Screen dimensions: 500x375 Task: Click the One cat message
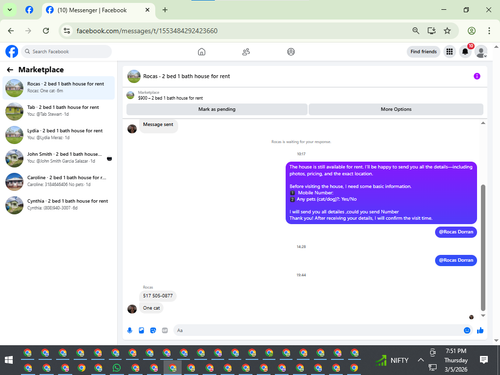(151, 308)
